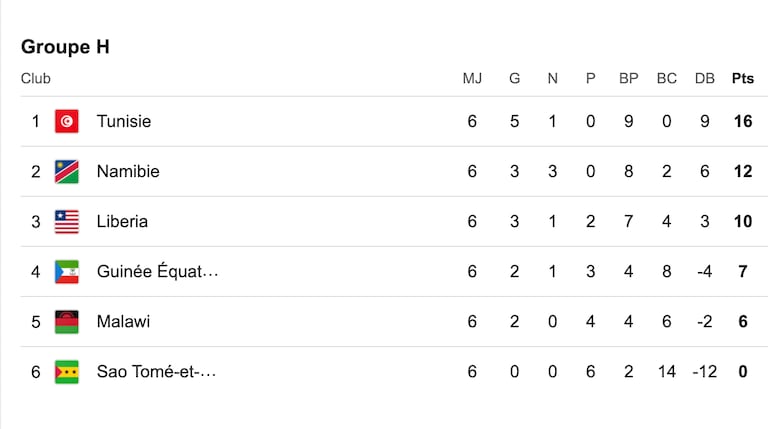Select Tunisie's 16 points value
Viewport: 768px width, 429px height.
(x=743, y=121)
